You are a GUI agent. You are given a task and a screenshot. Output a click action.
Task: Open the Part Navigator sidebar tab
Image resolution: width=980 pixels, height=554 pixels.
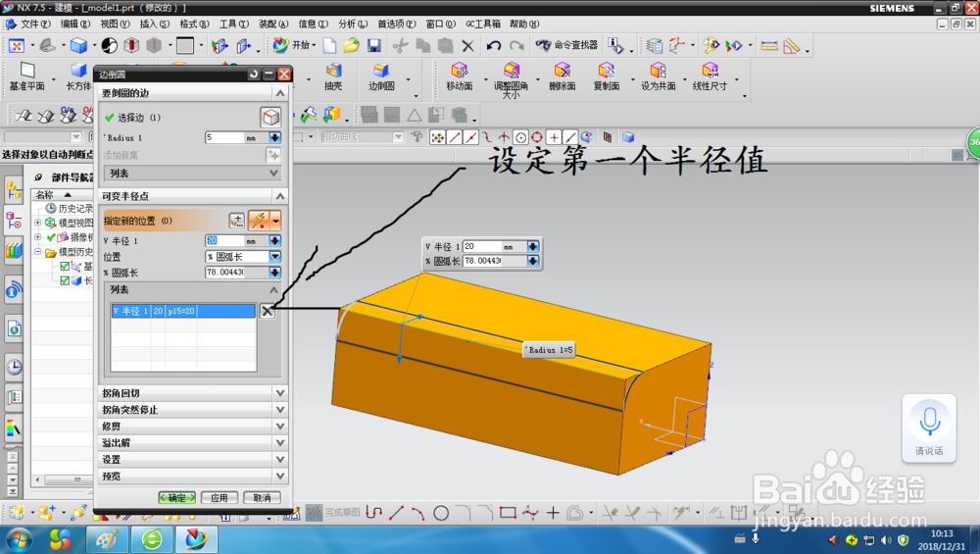(14, 222)
